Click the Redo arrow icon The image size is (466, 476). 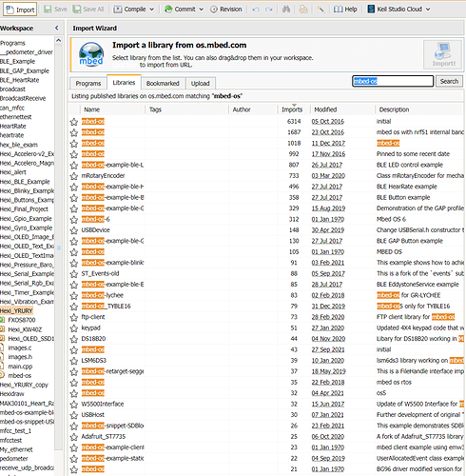(x=269, y=10)
